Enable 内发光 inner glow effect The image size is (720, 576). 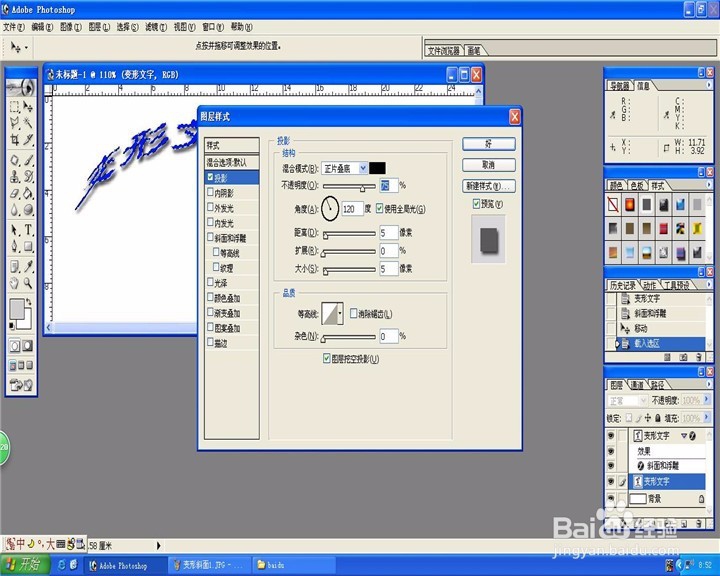[x=210, y=222]
